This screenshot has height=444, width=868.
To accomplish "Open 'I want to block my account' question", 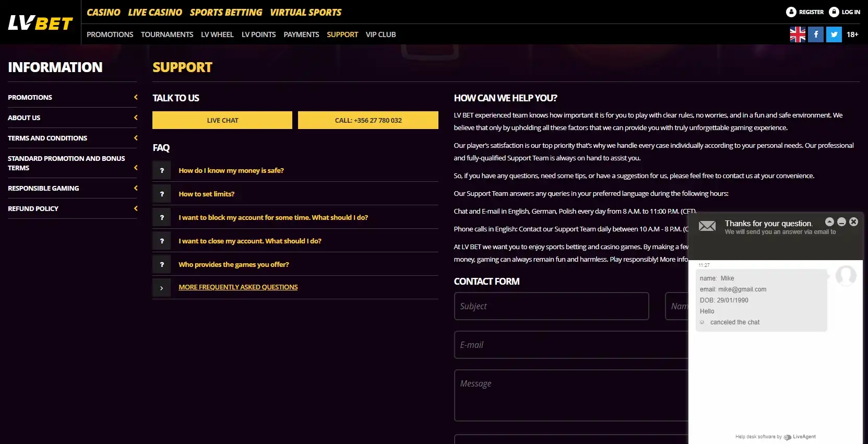I will point(274,217).
